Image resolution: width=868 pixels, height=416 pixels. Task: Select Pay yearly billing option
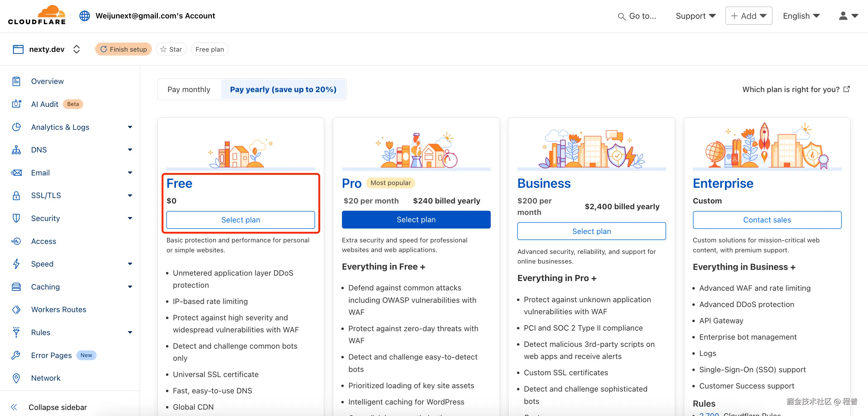(283, 89)
